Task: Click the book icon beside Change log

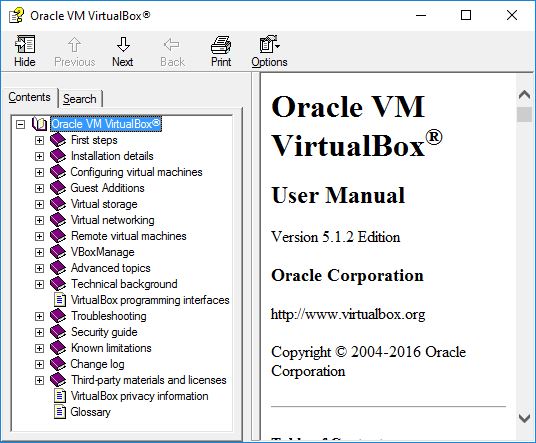Action: pos(58,364)
